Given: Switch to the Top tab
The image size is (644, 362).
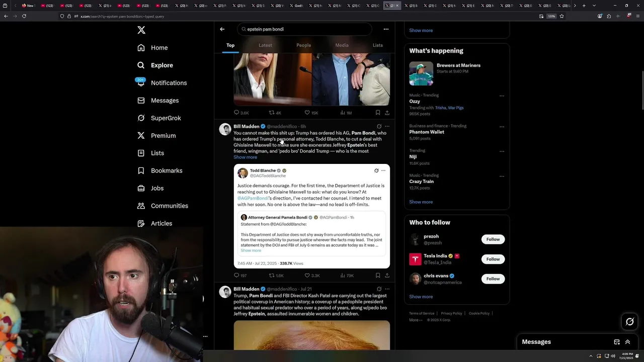Looking at the screenshot, I should (230, 45).
